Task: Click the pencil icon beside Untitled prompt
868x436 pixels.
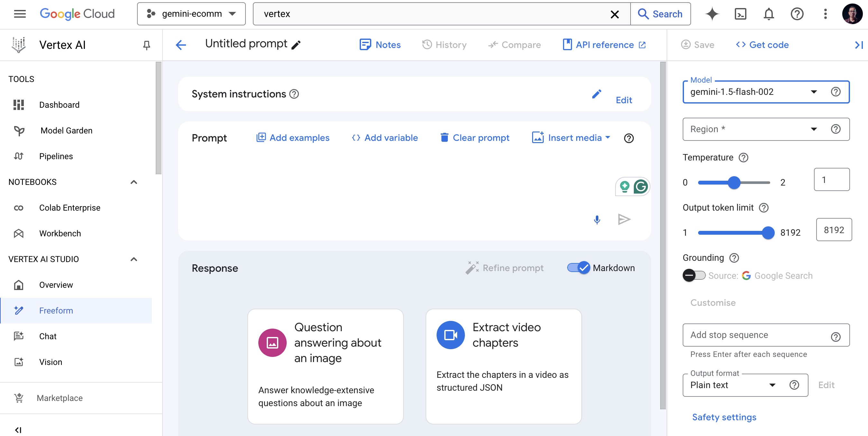Action: tap(296, 45)
